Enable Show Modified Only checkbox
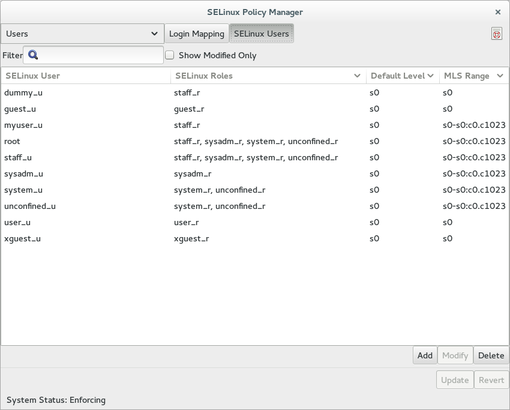 click(x=170, y=55)
